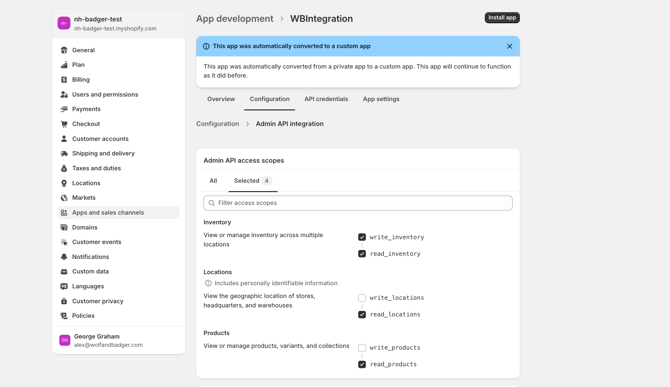Click the Users and permissions icon
Image resolution: width=670 pixels, height=387 pixels.
pyautogui.click(x=64, y=94)
